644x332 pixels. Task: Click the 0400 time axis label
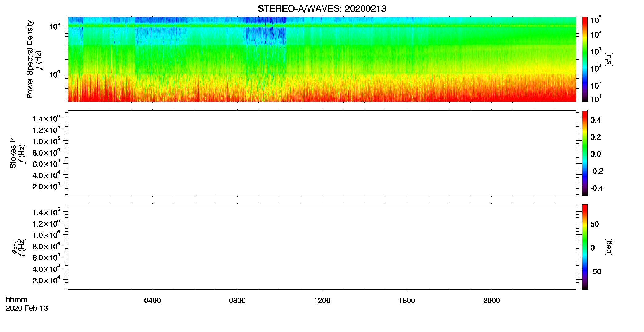pyautogui.click(x=152, y=301)
